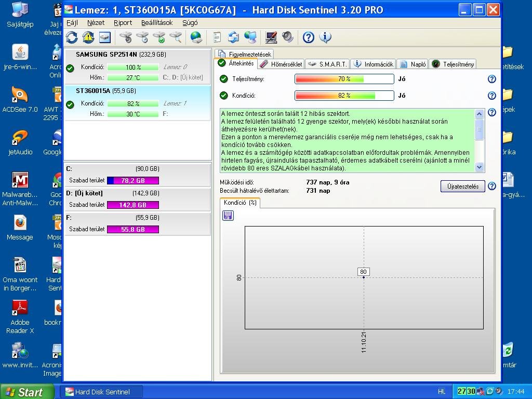Open the Adobe Reader X desktop icon
This screenshot has width=532, height=399.
pyautogui.click(x=20, y=316)
